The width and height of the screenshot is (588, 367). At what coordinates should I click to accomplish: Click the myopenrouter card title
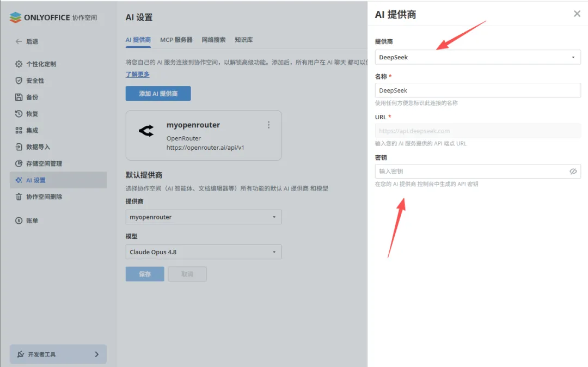[193, 125]
